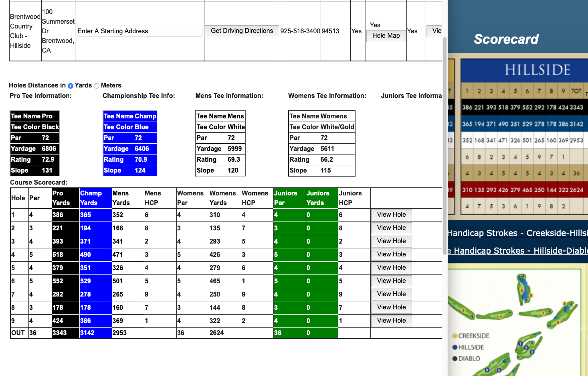
Task: Select the Yards distance radio button
Action: [x=71, y=85]
